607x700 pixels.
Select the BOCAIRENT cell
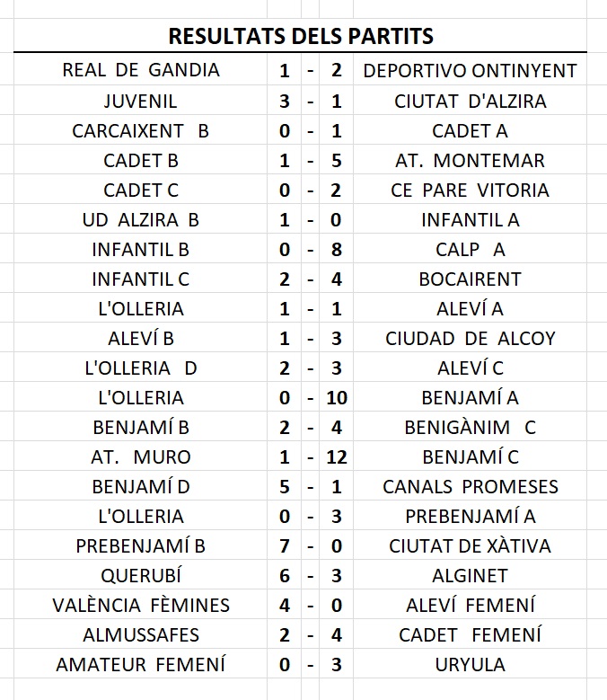coord(471,279)
